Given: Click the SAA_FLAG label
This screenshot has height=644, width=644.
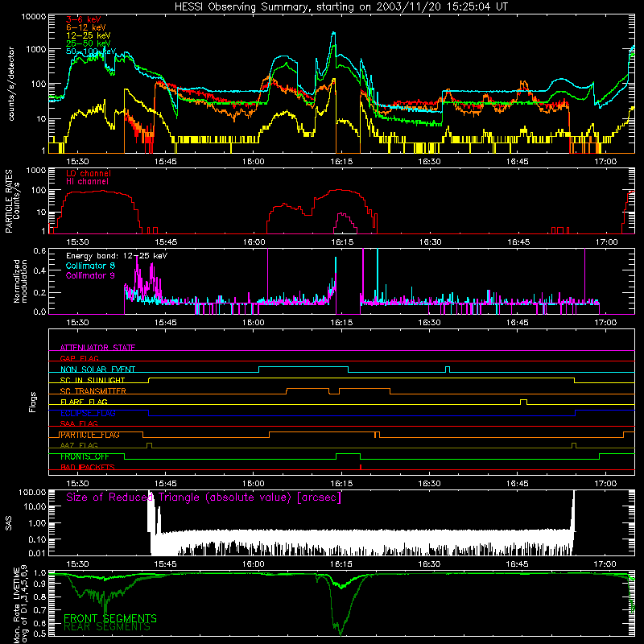Looking at the screenshot, I should (79, 423).
